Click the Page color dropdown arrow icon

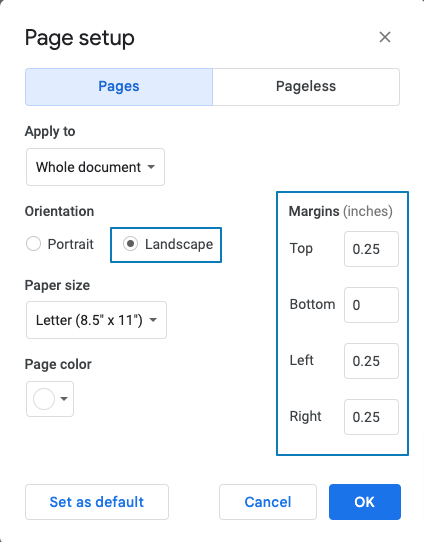64,399
